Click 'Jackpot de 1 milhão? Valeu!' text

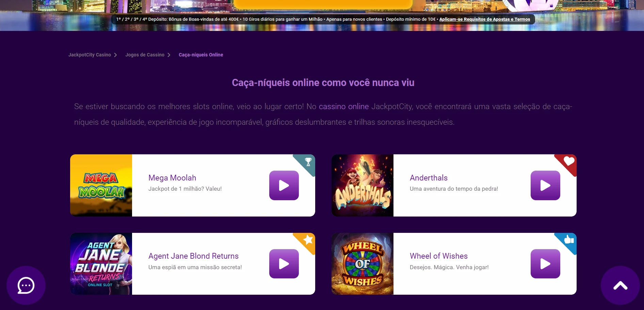(185, 189)
